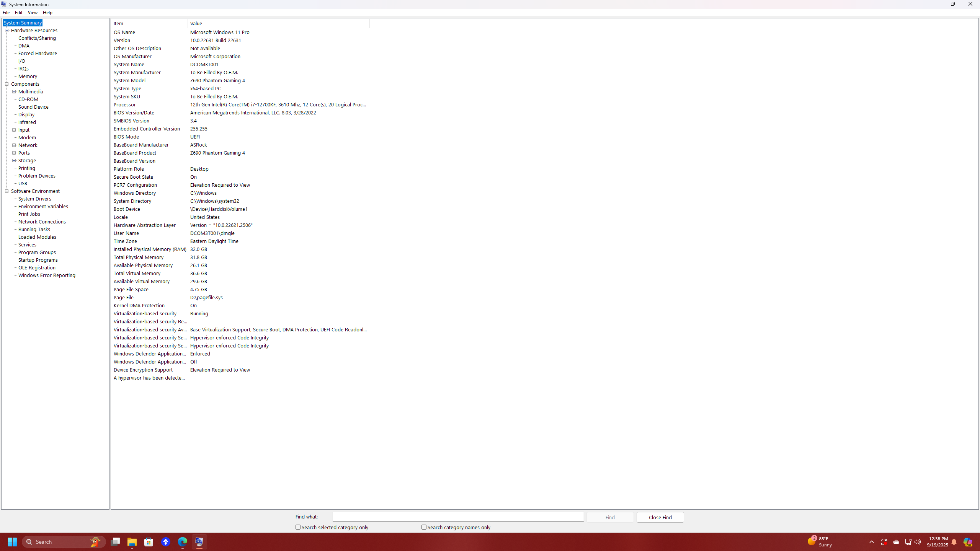Click the pending update restart tray icon

pos(884,542)
